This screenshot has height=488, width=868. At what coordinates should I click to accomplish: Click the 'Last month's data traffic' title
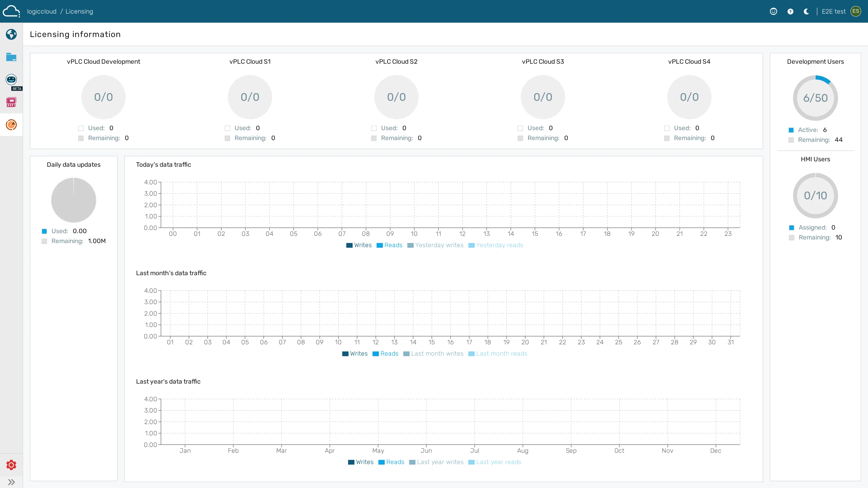171,273
